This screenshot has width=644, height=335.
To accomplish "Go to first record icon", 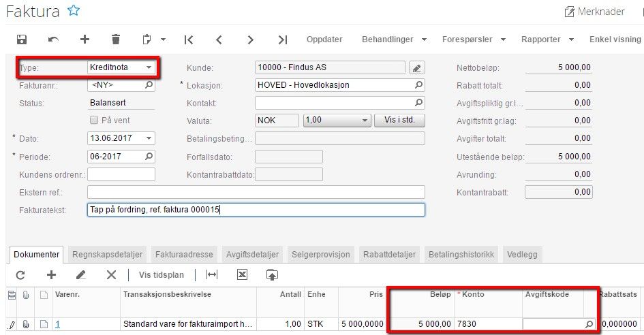I will (x=189, y=39).
